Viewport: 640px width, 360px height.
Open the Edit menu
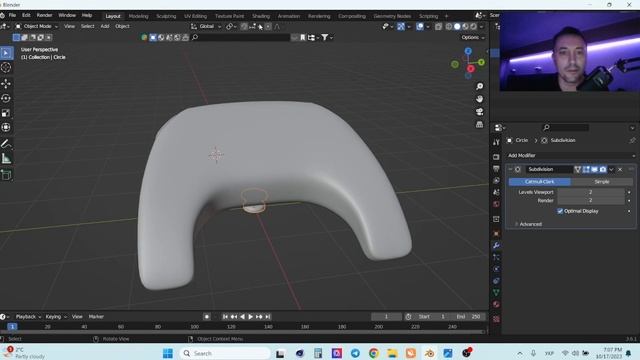(26, 16)
